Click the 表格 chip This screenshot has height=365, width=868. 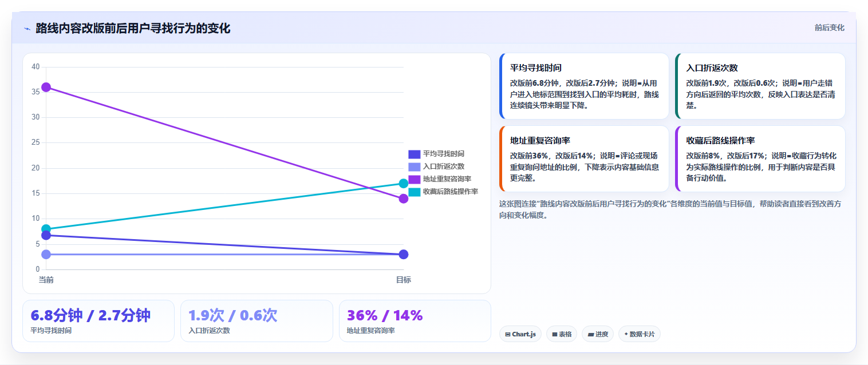[562, 334]
